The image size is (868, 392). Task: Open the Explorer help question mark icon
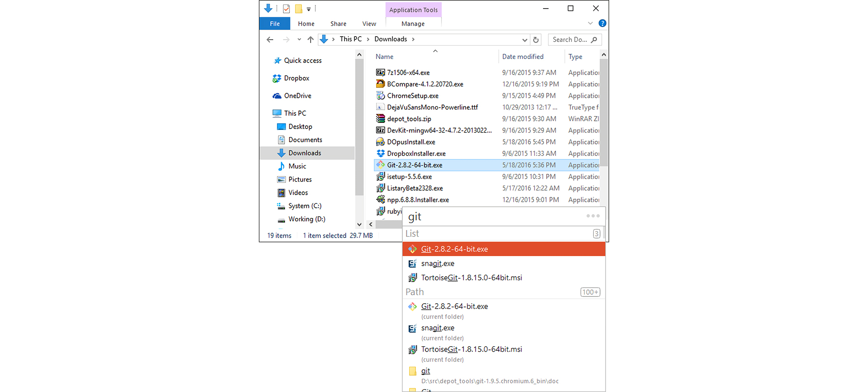[x=602, y=23]
